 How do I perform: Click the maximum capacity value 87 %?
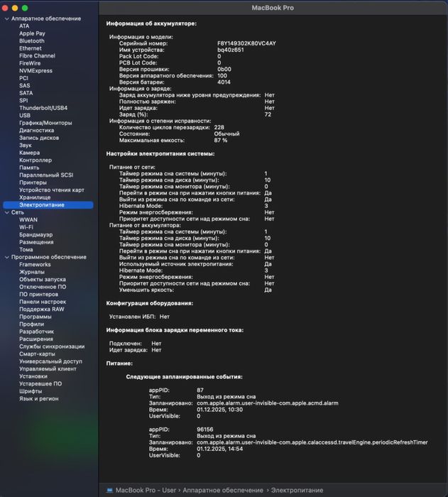(x=221, y=140)
